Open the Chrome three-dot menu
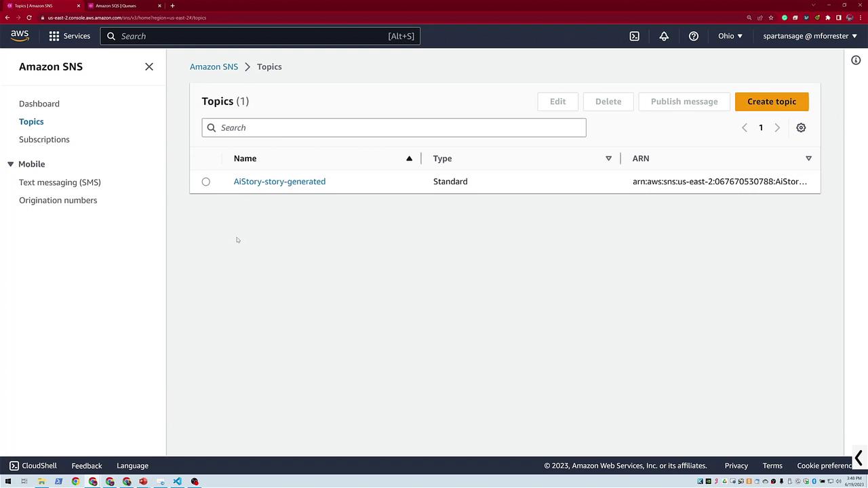The width and height of the screenshot is (868, 488). 861,18
